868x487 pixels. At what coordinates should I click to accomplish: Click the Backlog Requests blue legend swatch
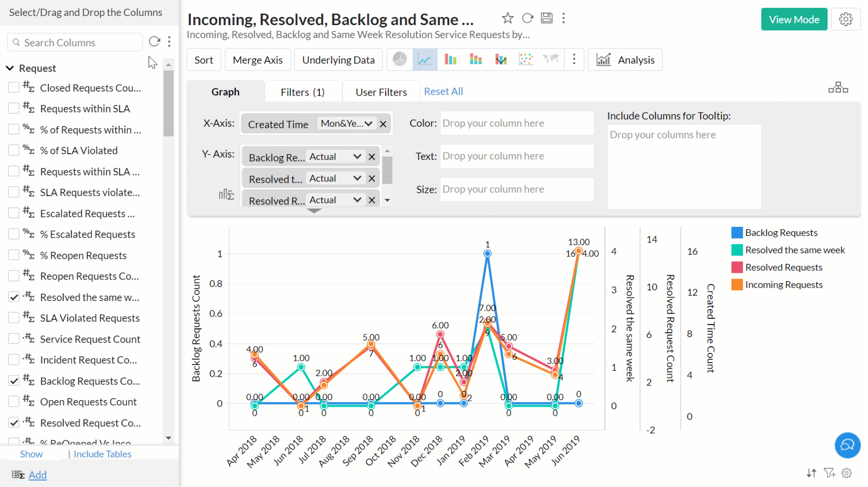(736, 233)
